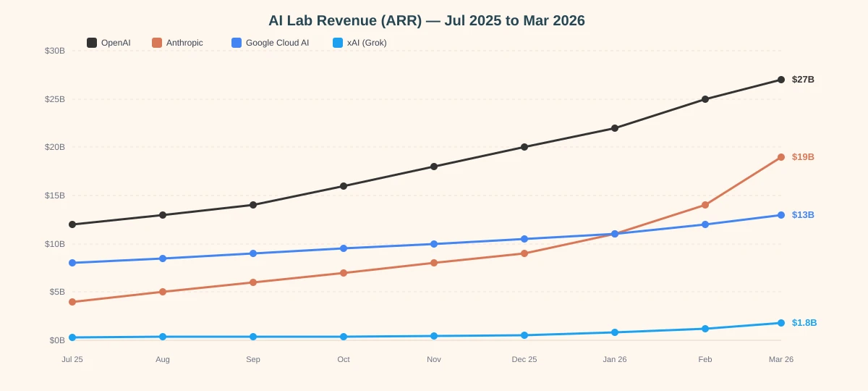Click the Google Cloud AI legend swatch
Image resolution: width=868 pixels, height=391 pixels.
237,43
